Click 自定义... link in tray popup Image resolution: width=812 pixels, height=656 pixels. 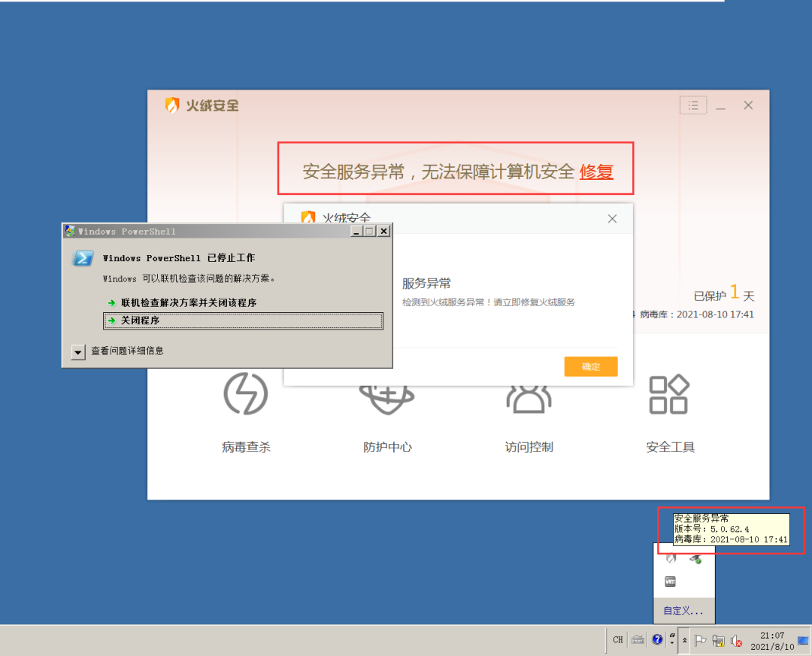click(683, 610)
